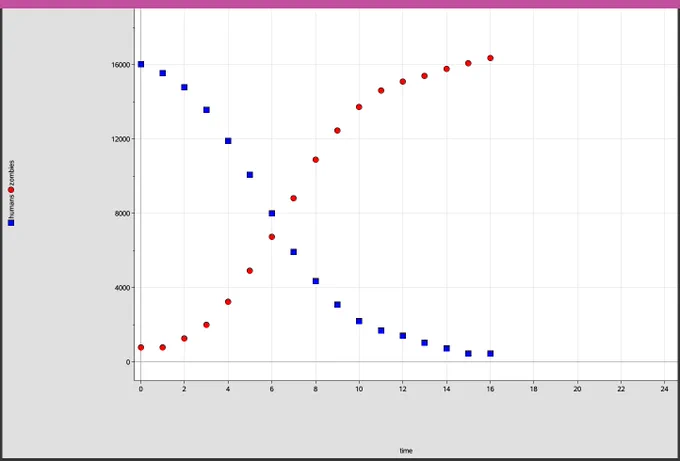Choose the last zombies circle at time 16
Screen dimensions: 680x461
[490, 58]
